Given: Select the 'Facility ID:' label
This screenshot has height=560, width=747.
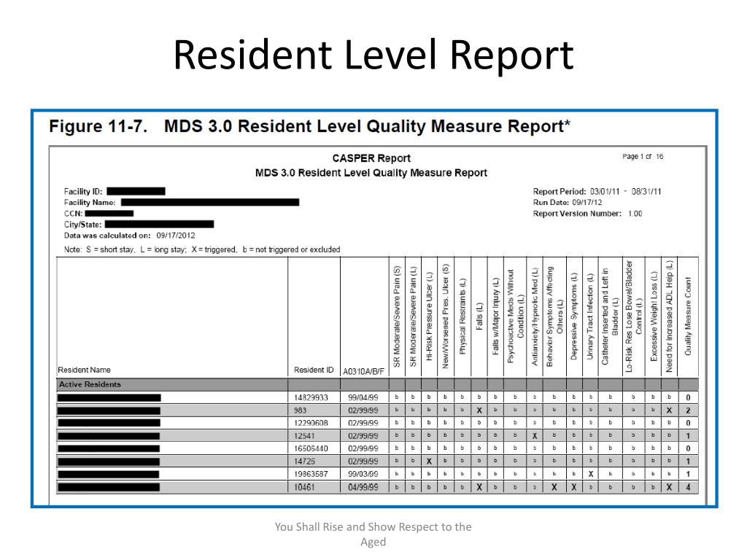Looking at the screenshot, I should tap(83, 192).
